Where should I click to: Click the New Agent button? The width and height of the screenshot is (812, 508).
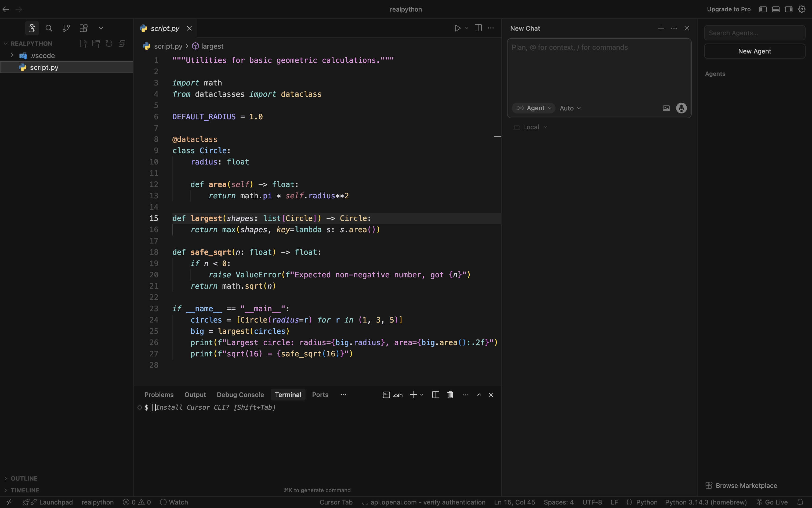754,51
